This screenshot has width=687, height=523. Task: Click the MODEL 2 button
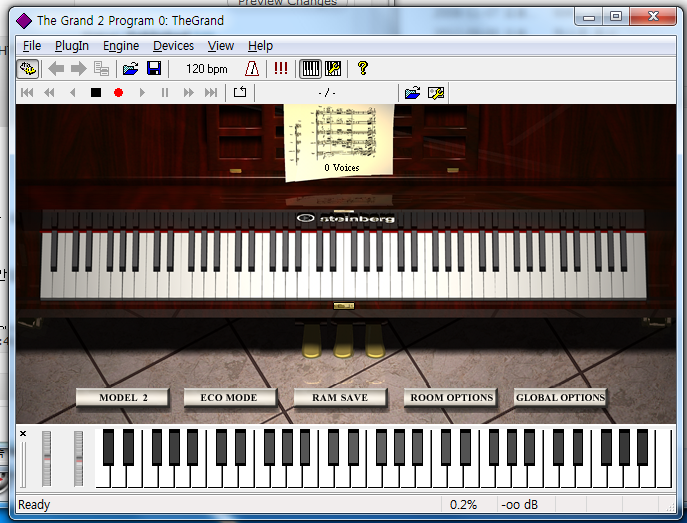[123, 398]
